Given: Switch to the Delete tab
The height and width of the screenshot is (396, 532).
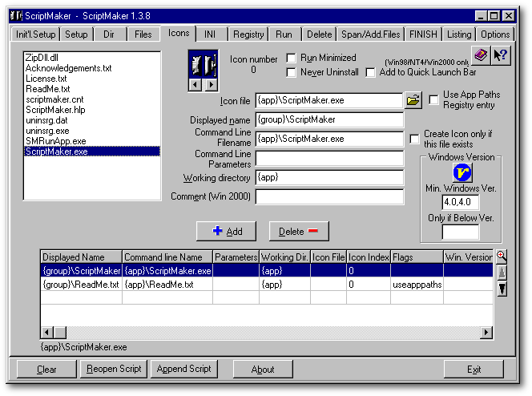Looking at the screenshot, I should pyautogui.click(x=319, y=34).
